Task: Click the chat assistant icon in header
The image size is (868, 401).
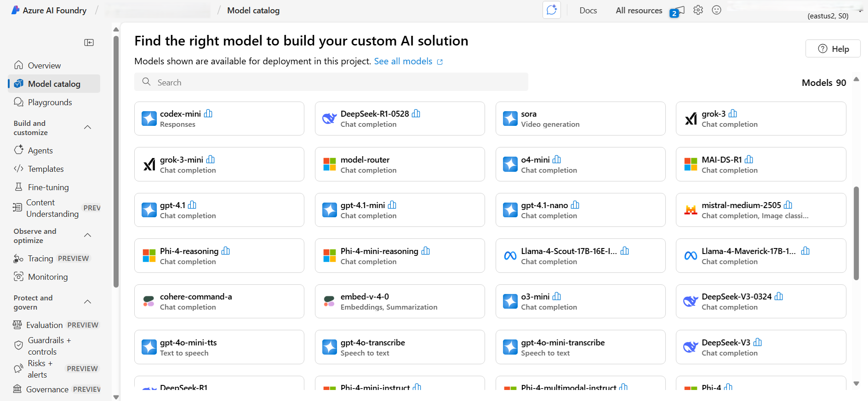Action: coord(551,10)
